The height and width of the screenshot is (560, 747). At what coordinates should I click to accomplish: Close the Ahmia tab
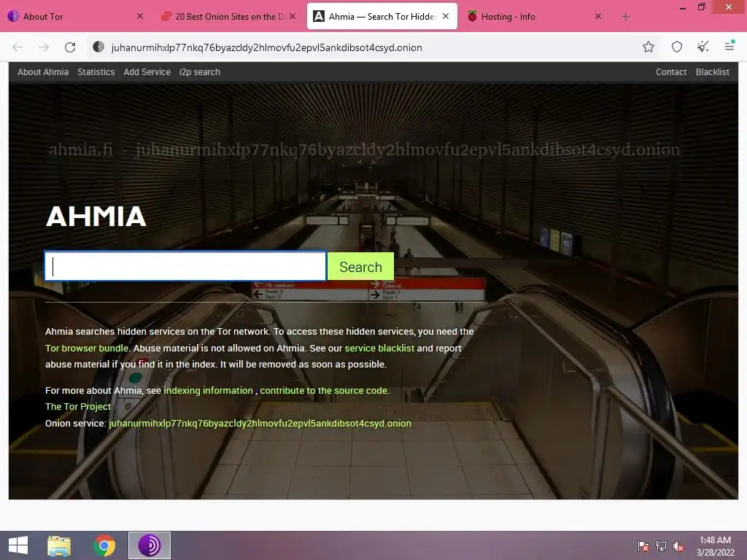click(446, 16)
